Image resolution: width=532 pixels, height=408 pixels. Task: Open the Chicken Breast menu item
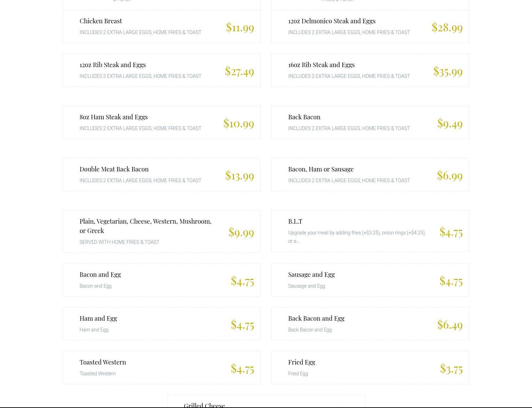101,21
